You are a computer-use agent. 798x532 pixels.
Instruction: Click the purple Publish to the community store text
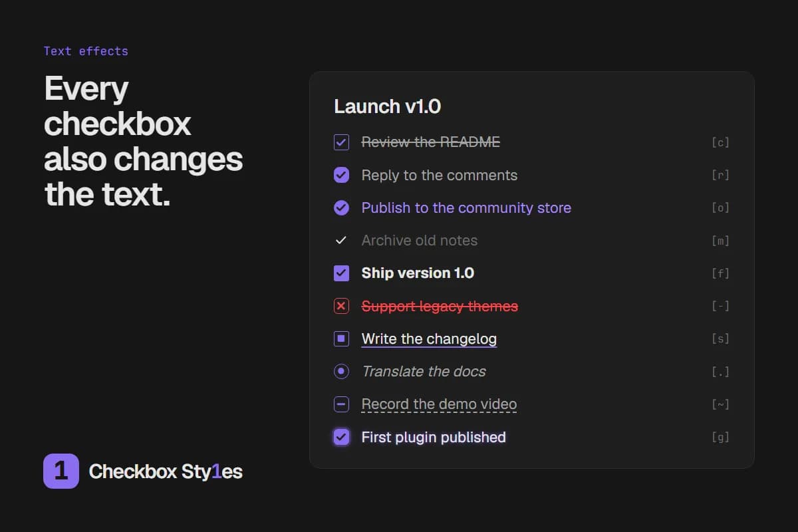tap(466, 207)
